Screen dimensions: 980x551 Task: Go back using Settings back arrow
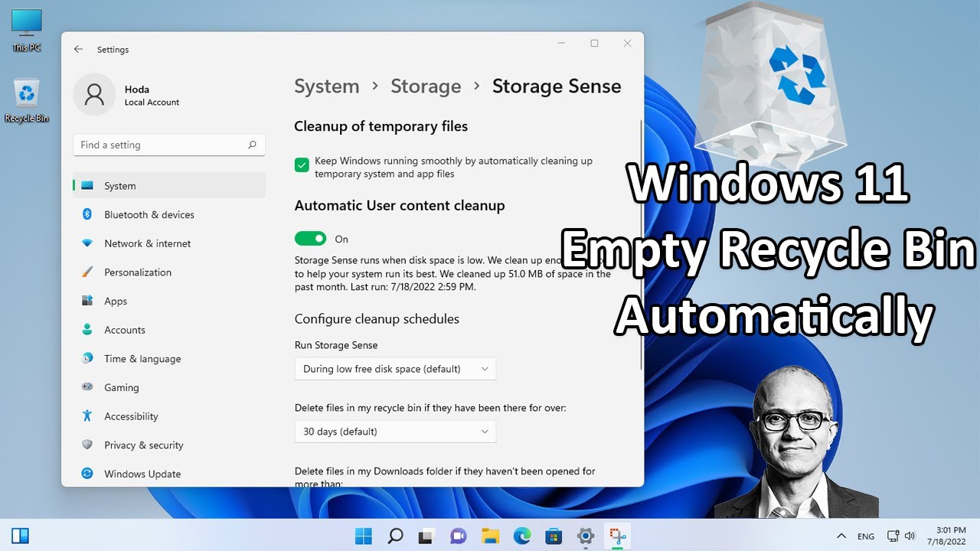[78, 49]
